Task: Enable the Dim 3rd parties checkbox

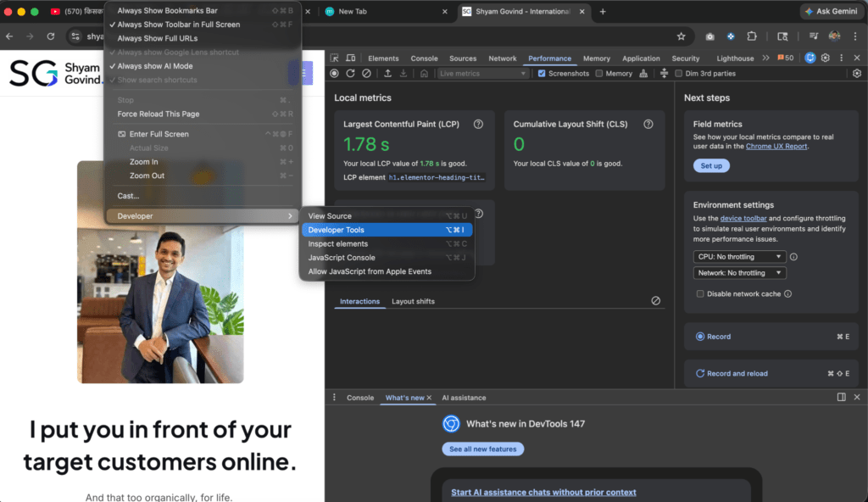Action: [679, 73]
